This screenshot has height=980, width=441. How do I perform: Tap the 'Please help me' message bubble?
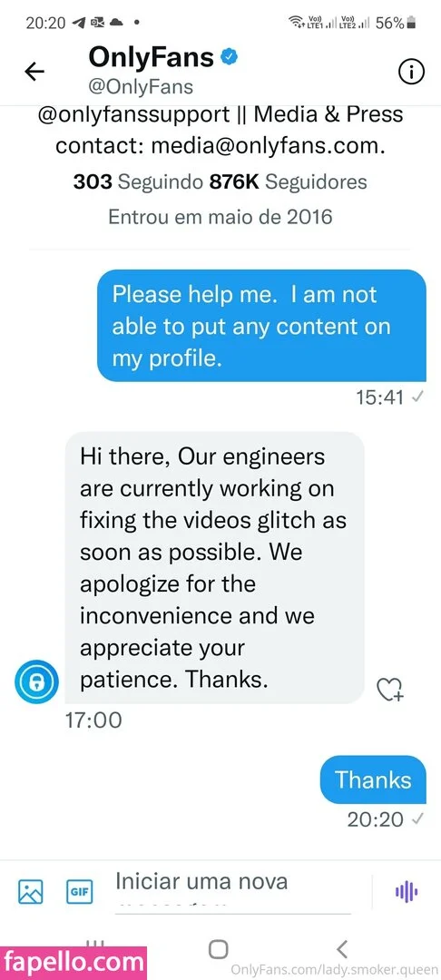[261, 326]
